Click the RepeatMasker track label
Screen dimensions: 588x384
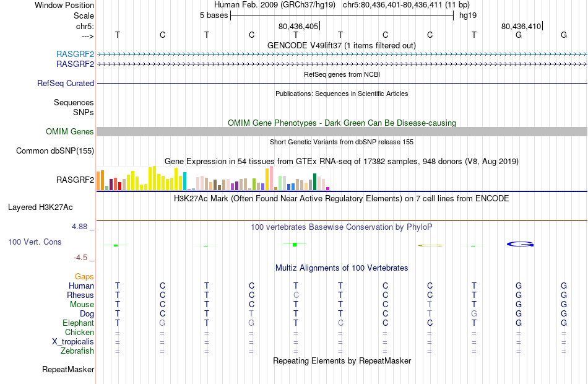point(68,370)
